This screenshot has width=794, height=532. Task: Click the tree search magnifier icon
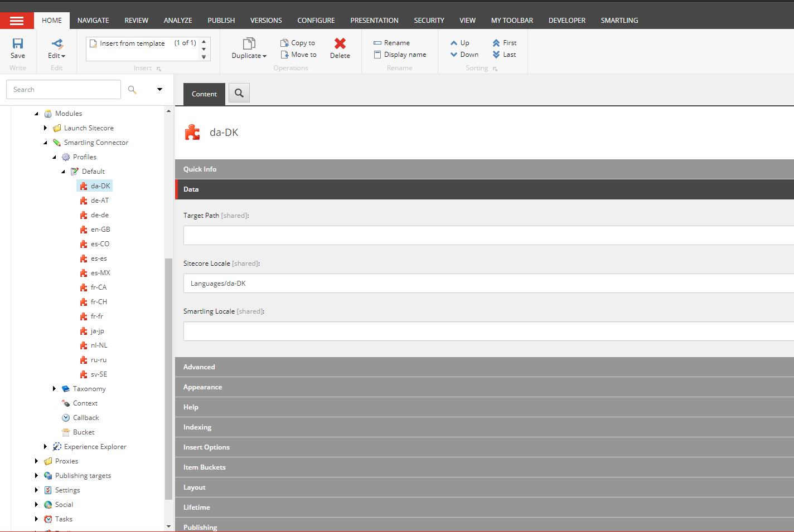[132, 90]
